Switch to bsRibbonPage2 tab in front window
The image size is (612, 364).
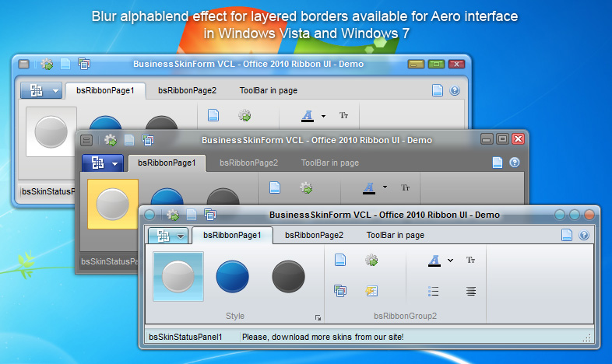314,235
